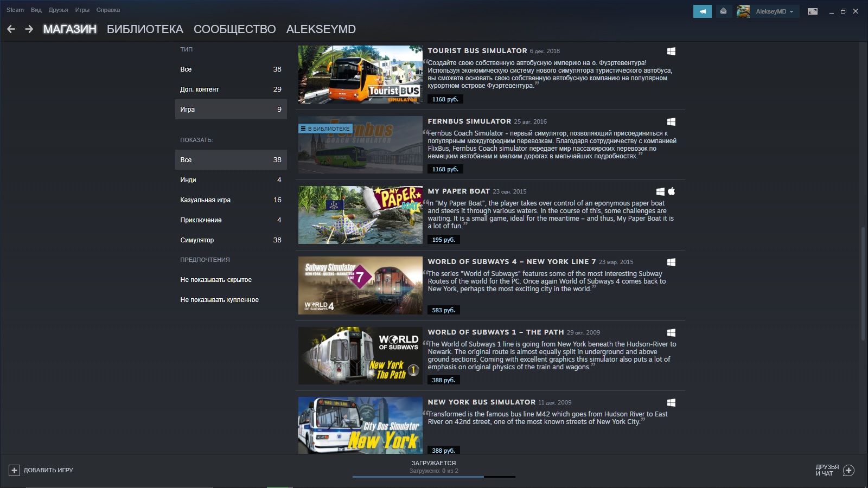Open the announcements megaphone button

pyautogui.click(x=703, y=11)
